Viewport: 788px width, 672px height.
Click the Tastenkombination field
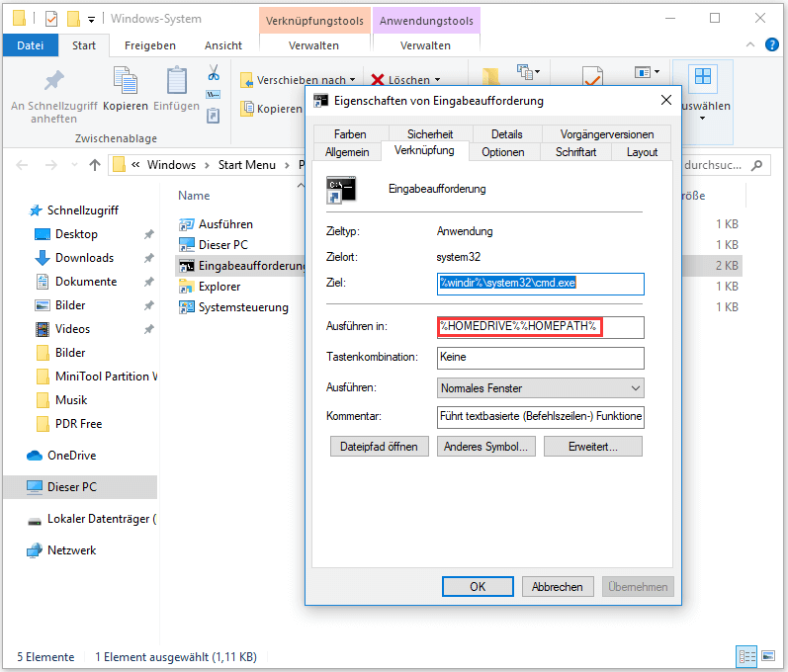(x=540, y=358)
